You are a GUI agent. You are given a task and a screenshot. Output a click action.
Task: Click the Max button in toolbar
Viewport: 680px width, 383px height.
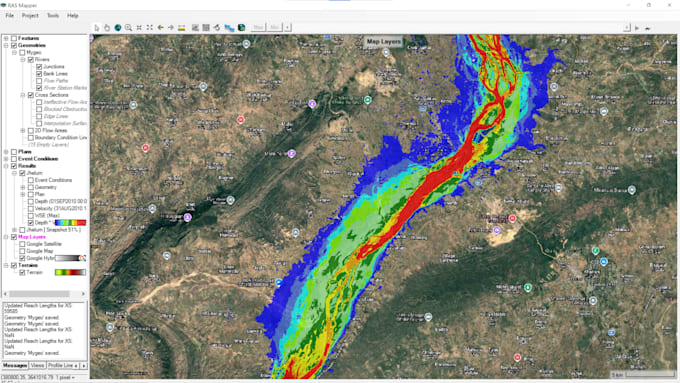258,28
